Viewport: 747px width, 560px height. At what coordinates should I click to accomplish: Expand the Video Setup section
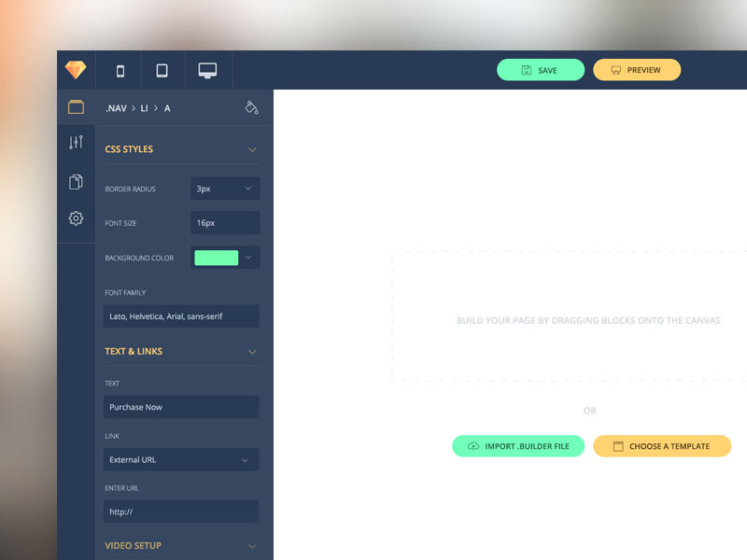click(x=252, y=546)
